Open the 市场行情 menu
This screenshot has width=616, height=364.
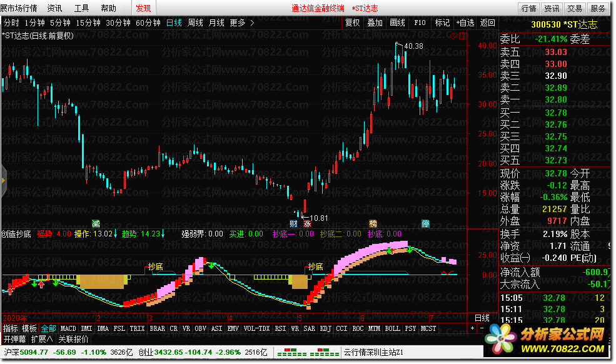tap(19, 8)
